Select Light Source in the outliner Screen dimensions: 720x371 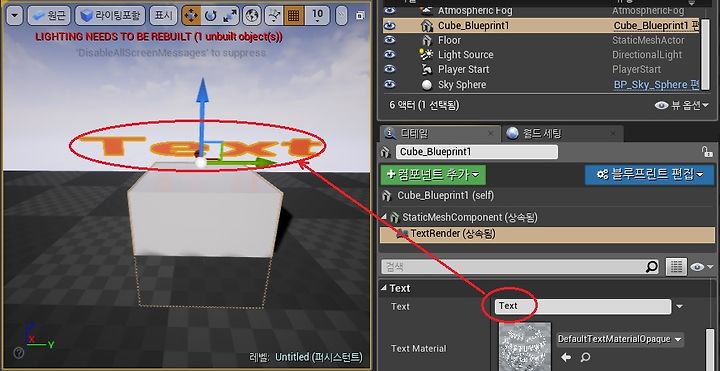click(465, 55)
